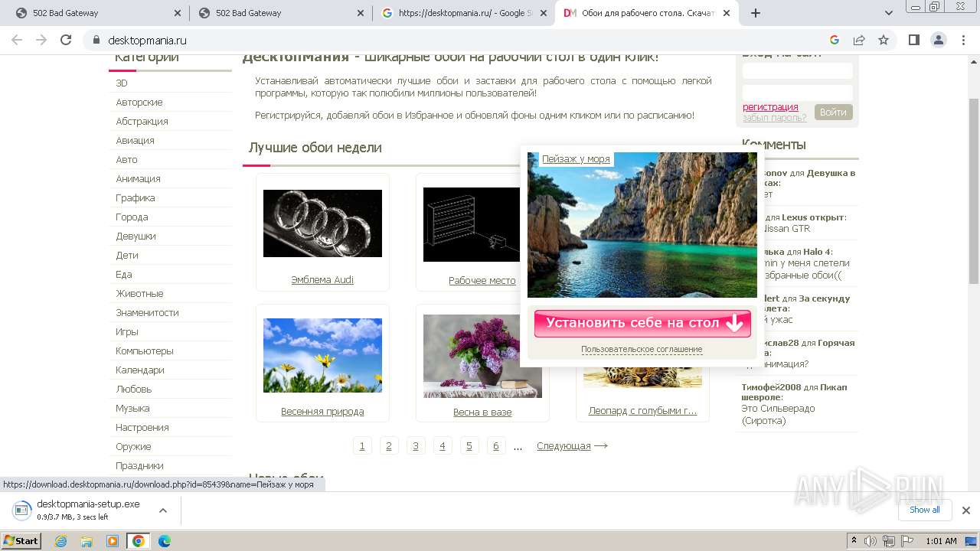Click the регистрация link
This screenshot has width=980, height=551.
click(770, 107)
